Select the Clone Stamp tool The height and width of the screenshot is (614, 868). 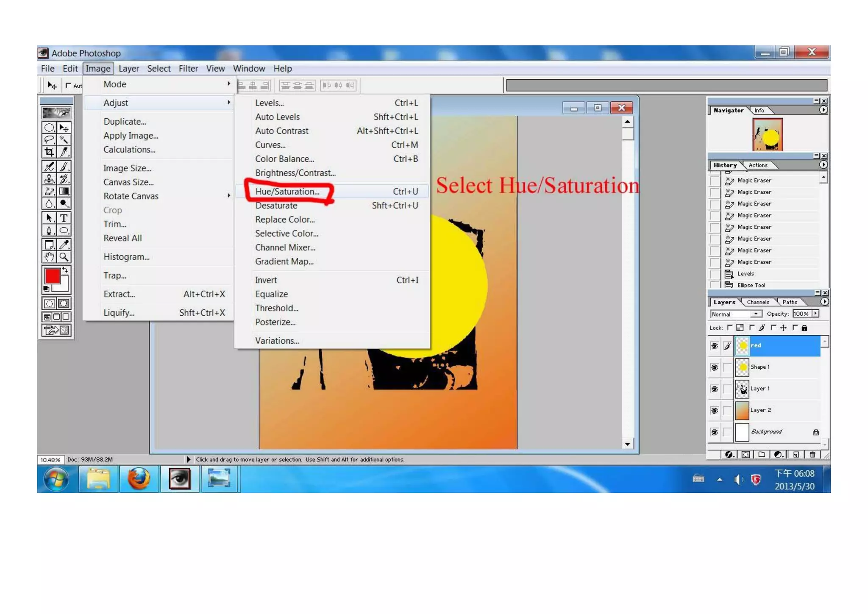pos(49,179)
